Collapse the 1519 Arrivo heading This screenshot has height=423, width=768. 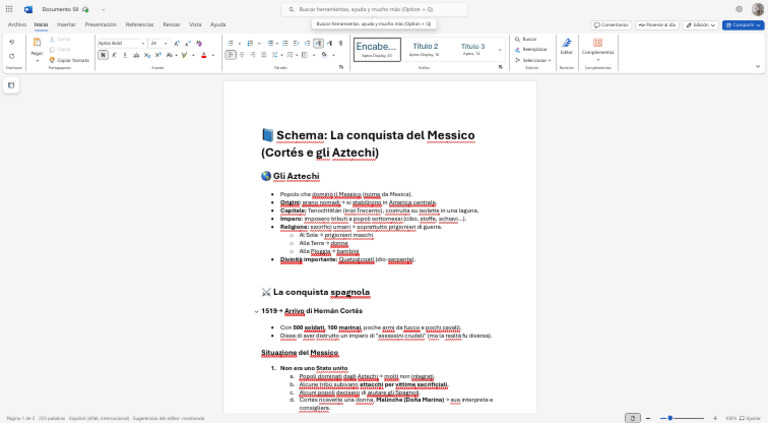(256, 311)
